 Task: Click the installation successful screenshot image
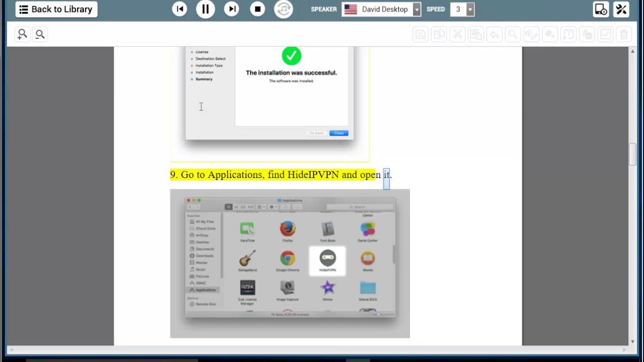[270, 104]
